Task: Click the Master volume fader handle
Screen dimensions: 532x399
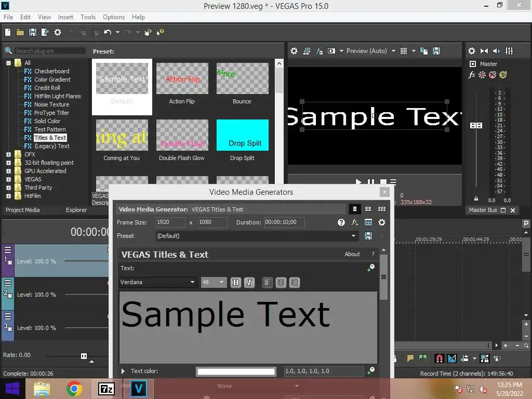Action: tap(476, 126)
